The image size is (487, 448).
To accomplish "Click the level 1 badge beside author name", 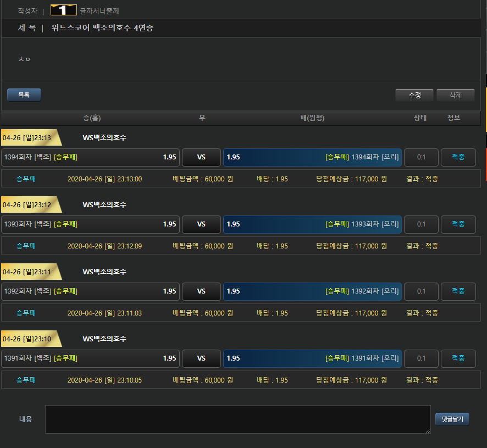I will tap(63, 10).
